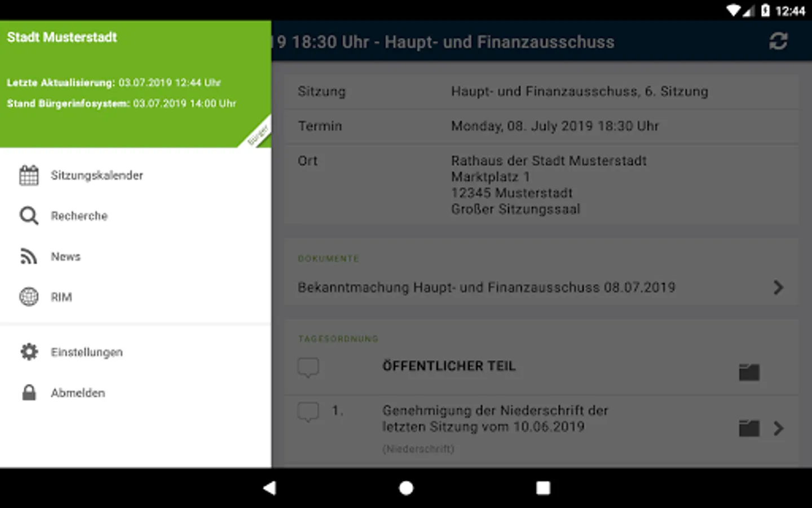Open the News feed icon
The image size is (812, 508).
click(x=29, y=256)
